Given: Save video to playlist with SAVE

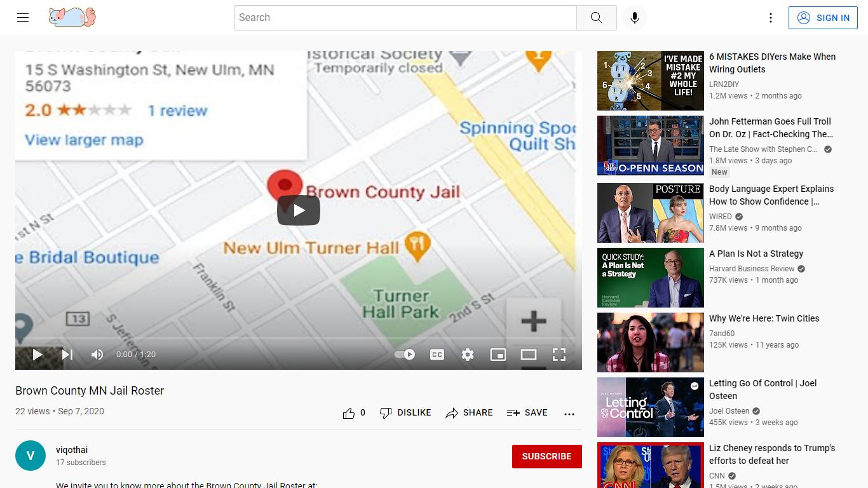Looking at the screenshot, I should tap(527, 413).
